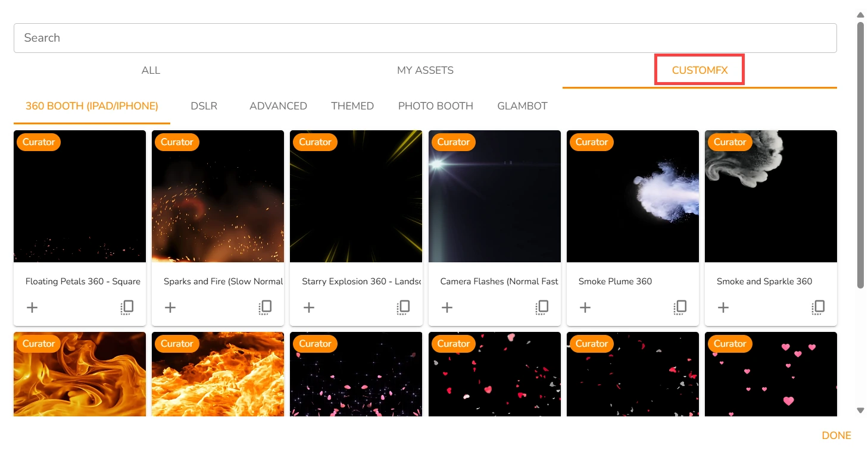The width and height of the screenshot is (868, 461).
Task: Open the Smoke and Sparkle 360 thumbnail
Action: click(771, 196)
